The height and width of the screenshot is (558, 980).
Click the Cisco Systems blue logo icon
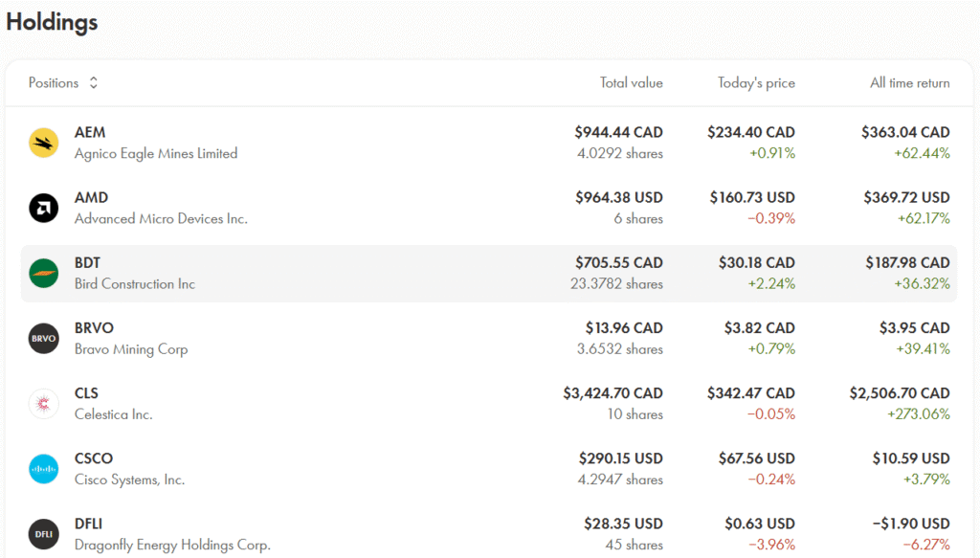point(44,468)
